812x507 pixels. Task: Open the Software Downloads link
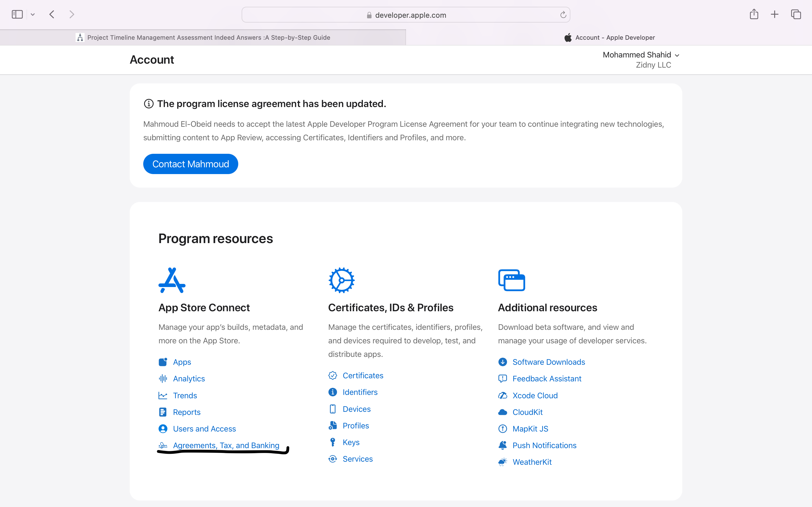pos(548,362)
